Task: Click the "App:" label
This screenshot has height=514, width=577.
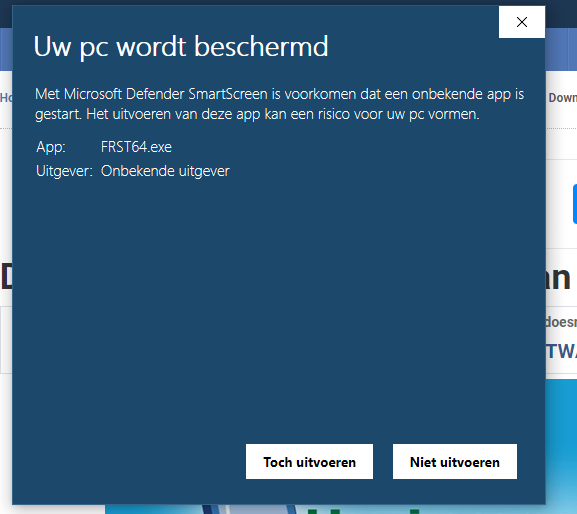Action: click(x=51, y=147)
